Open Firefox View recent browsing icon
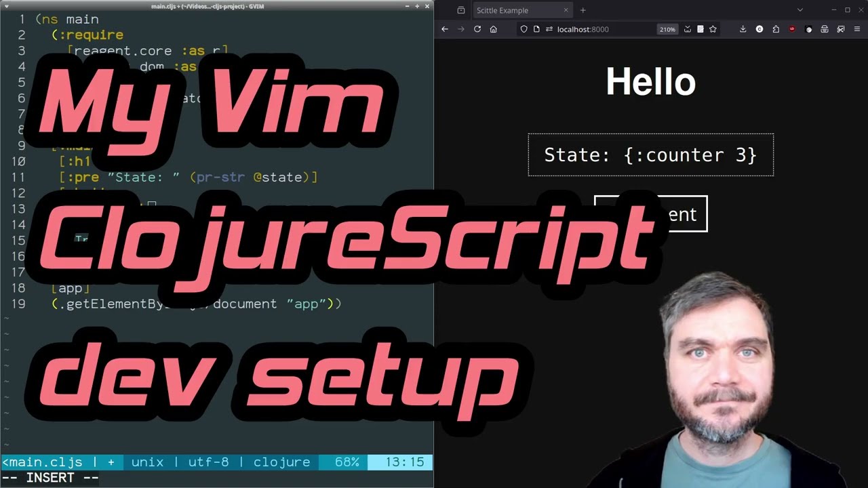The width and height of the screenshot is (868, 488). click(461, 10)
